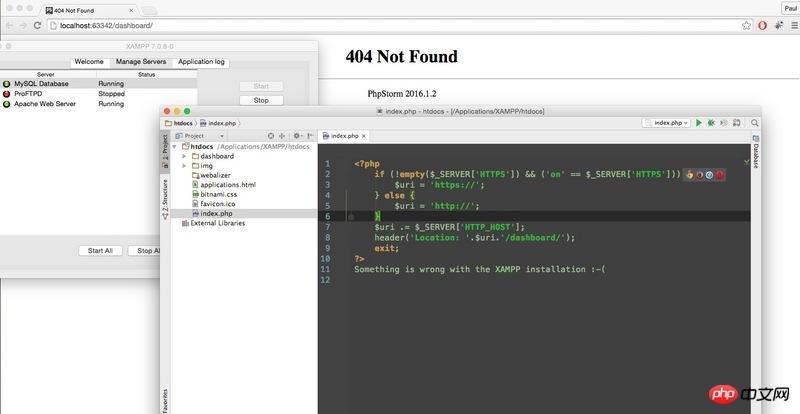Click the Stop button in XAMPP
The image size is (800, 414).
point(261,101)
